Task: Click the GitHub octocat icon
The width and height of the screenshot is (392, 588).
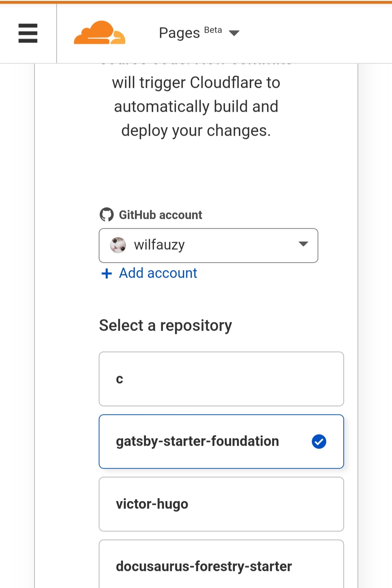Action: (107, 215)
